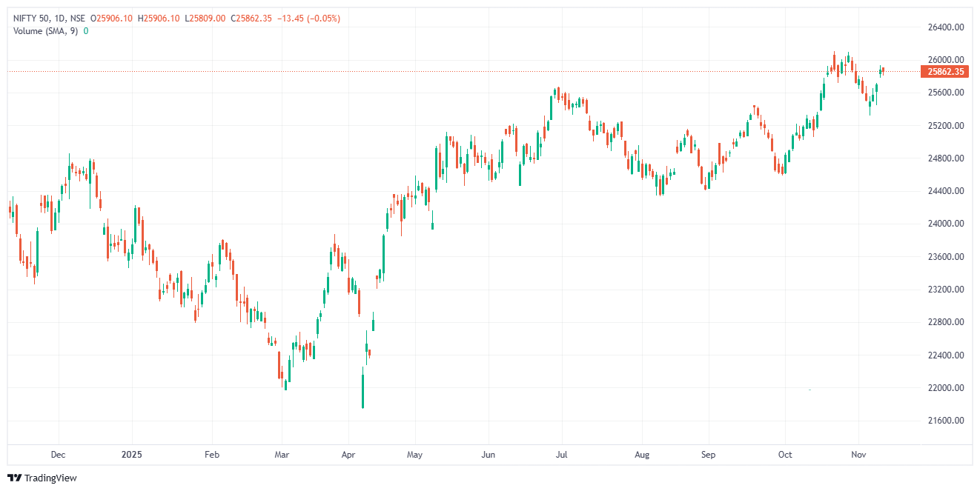
Task: Select the Nov label on time axis
Action: click(858, 454)
